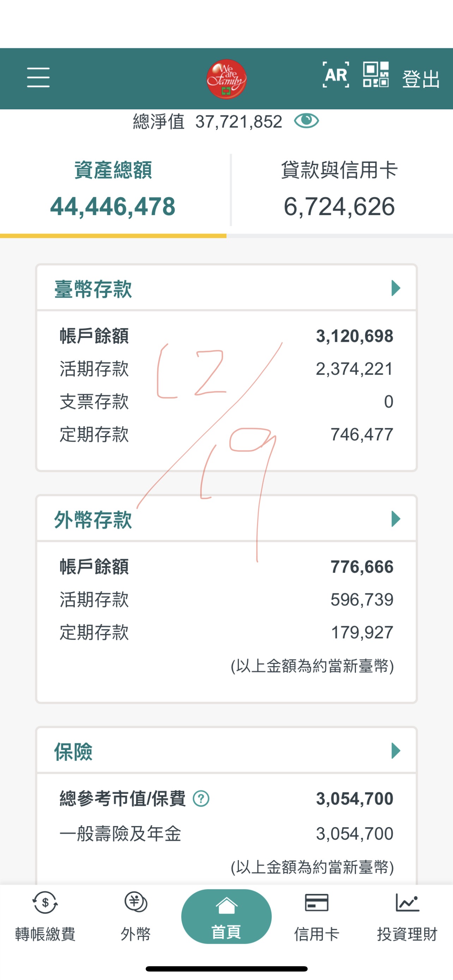Switch to 資產總額 tab
This screenshot has height=980, width=453.
pos(113,189)
